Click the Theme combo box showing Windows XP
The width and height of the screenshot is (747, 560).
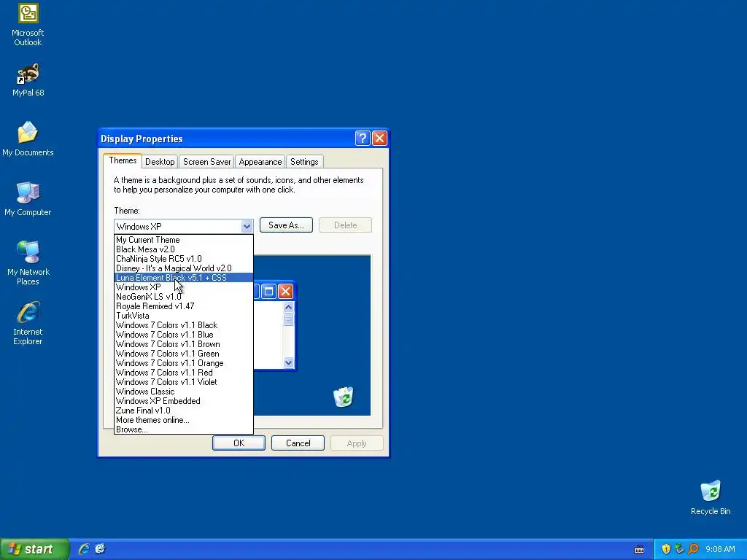pyautogui.click(x=183, y=226)
